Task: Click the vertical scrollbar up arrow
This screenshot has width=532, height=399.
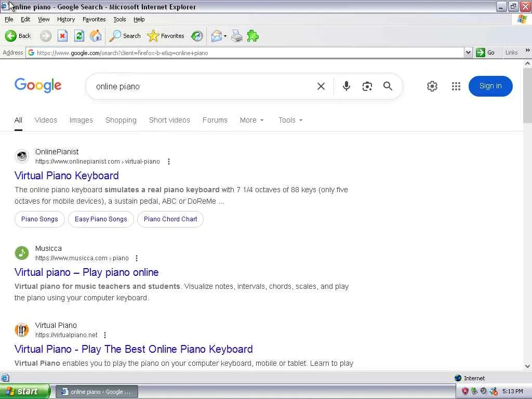Action: coord(527,63)
